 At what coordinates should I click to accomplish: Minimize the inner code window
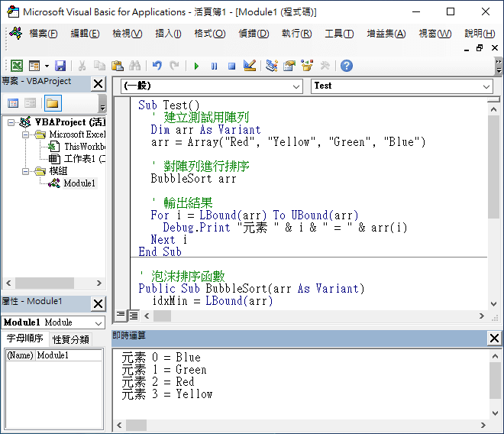coord(467,49)
